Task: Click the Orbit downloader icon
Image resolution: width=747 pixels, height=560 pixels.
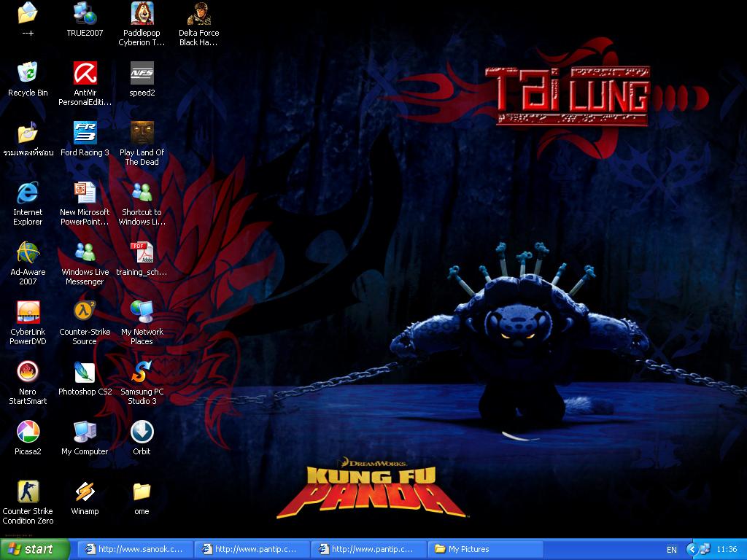Action: [142, 432]
